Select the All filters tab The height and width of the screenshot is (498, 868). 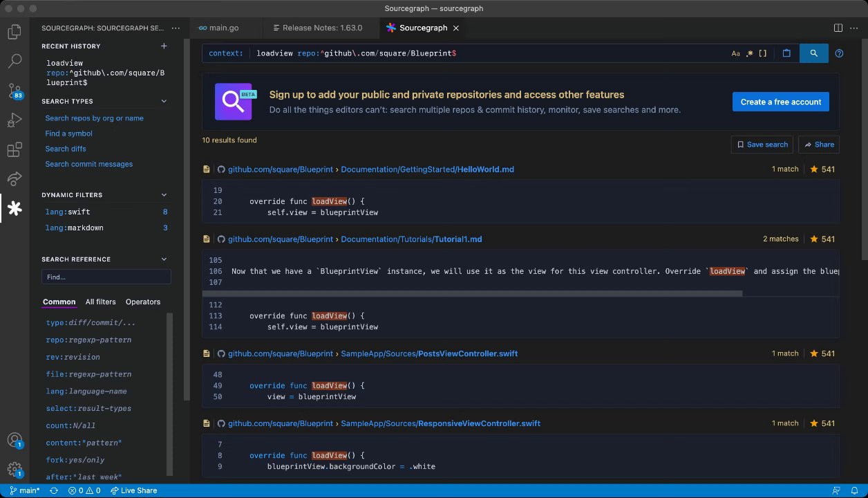pos(101,302)
